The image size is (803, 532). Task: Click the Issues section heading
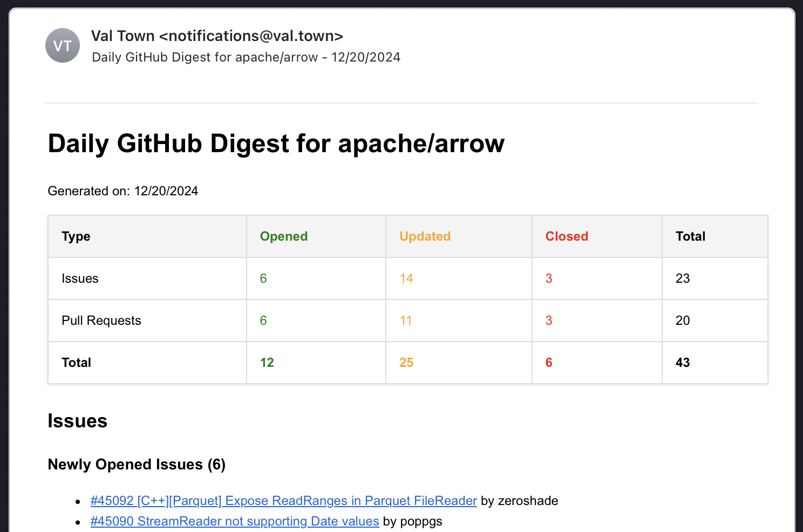[78, 421]
